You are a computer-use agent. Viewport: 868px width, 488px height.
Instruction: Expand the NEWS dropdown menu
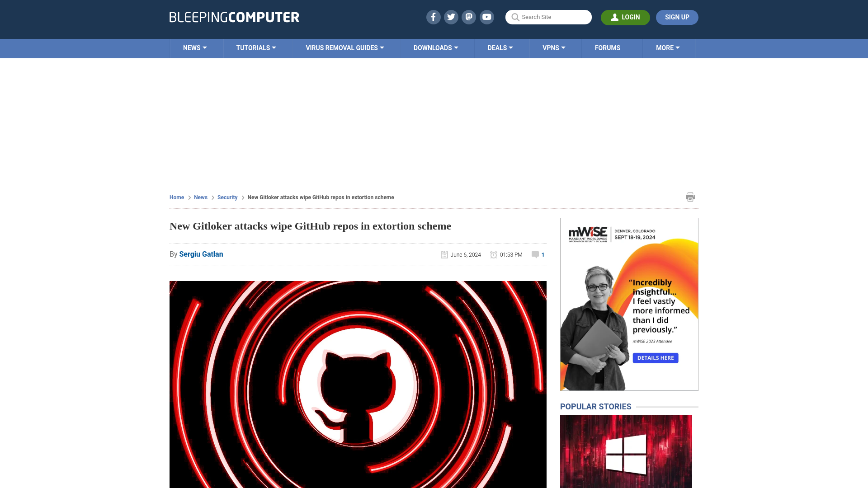(x=195, y=47)
